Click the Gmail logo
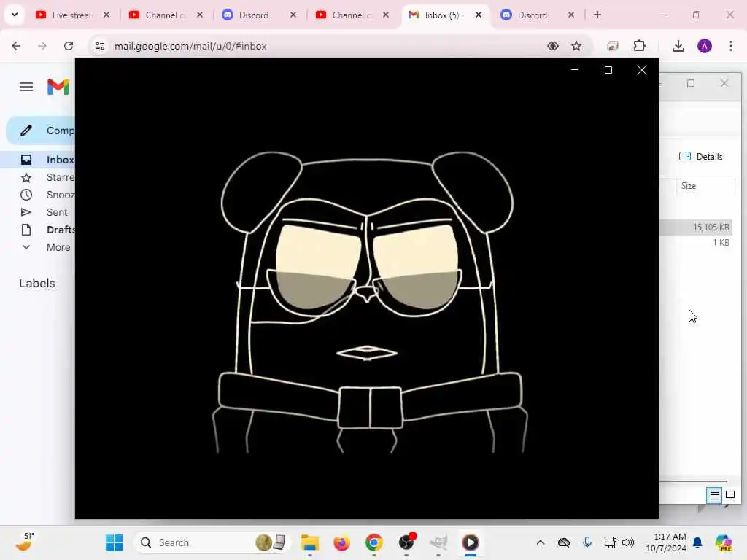The width and height of the screenshot is (747, 560). pos(58,87)
